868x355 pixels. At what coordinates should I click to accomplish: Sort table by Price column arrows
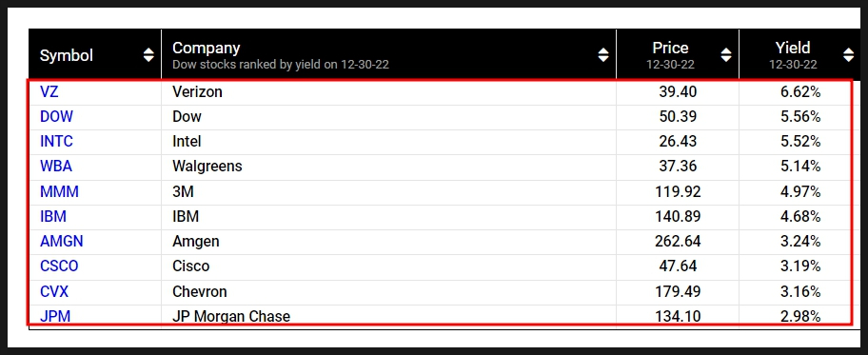tap(726, 55)
